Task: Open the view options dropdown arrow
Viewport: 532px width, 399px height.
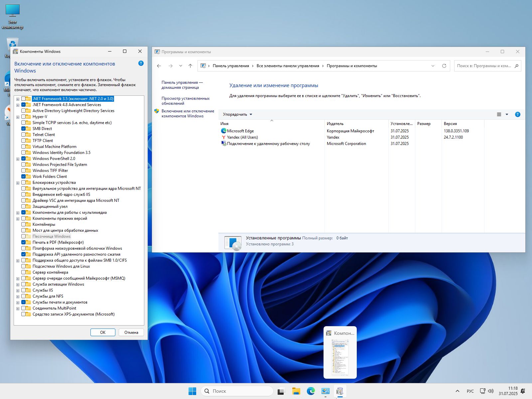Action: point(507,114)
